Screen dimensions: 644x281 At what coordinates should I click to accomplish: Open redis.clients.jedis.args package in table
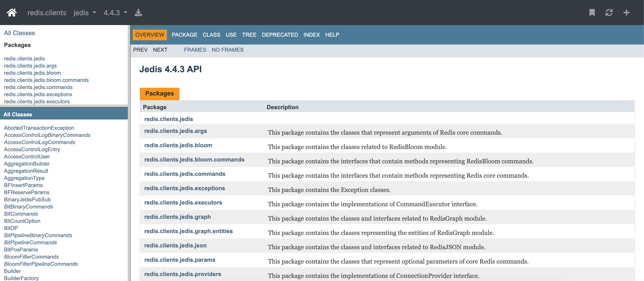pos(175,131)
